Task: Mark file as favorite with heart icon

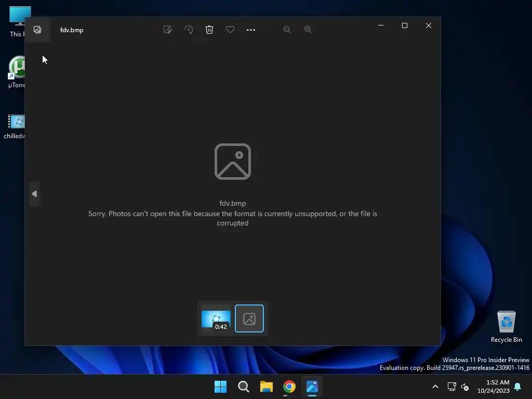Action: pos(230,30)
